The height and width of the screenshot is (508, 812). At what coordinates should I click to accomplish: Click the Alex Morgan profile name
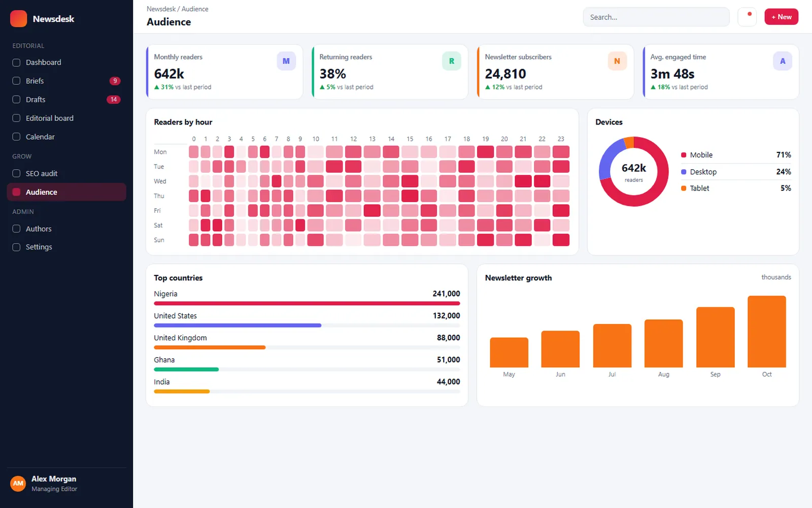click(x=54, y=479)
